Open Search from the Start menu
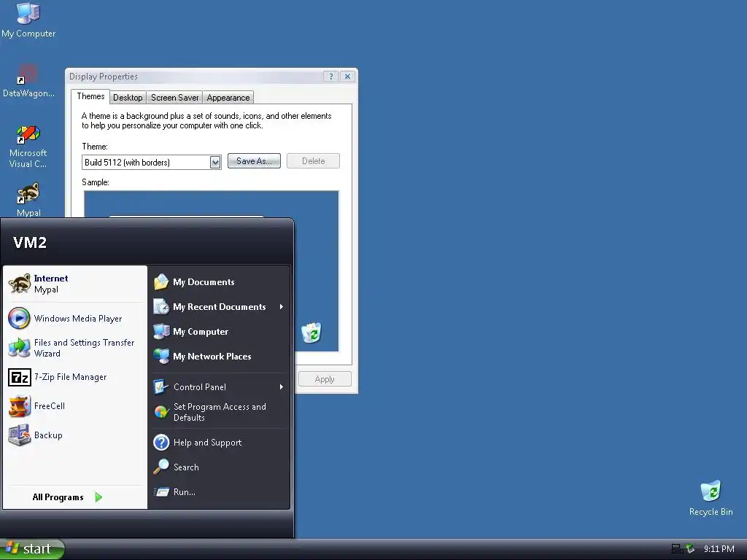The height and width of the screenshot is (560, 747). pos(219,467)
